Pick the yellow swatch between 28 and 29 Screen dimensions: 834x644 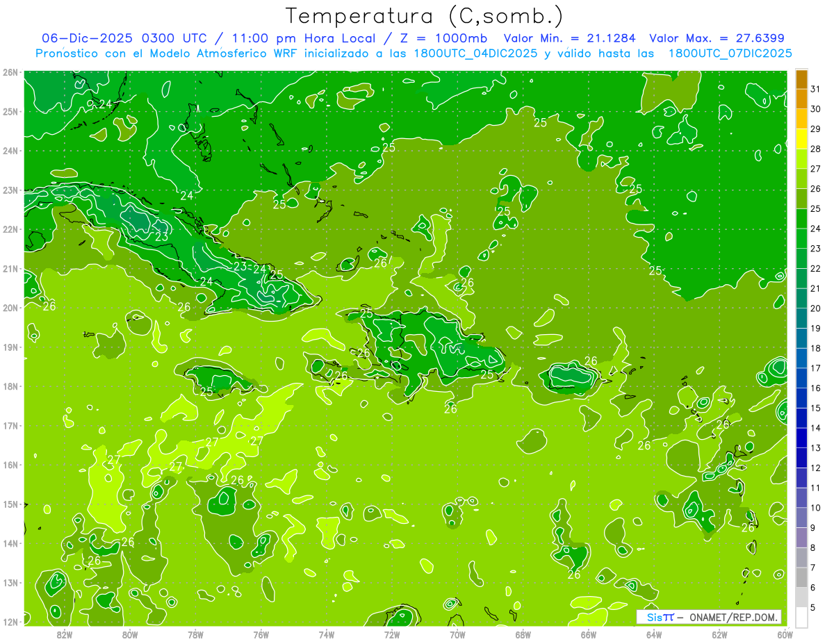[801, 139]
